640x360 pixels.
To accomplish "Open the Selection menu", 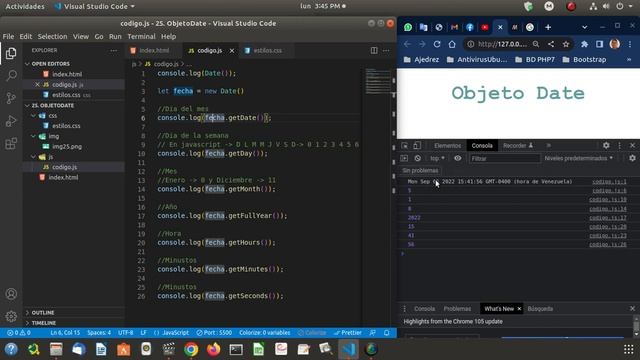I will point(52,36).
